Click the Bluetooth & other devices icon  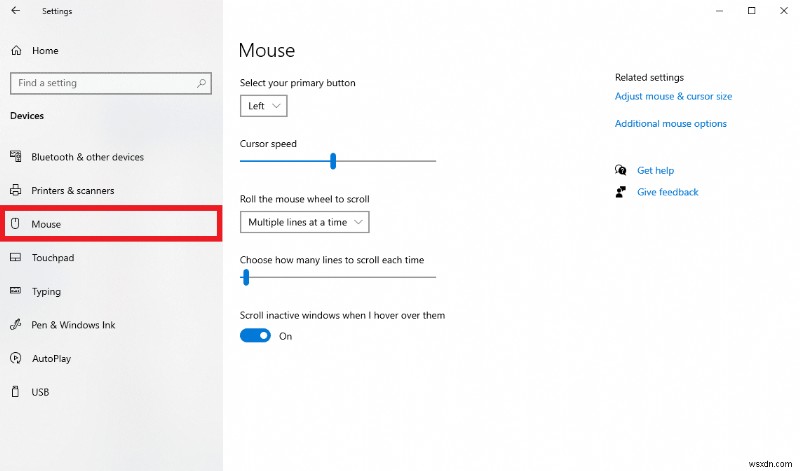coord(15,157)
